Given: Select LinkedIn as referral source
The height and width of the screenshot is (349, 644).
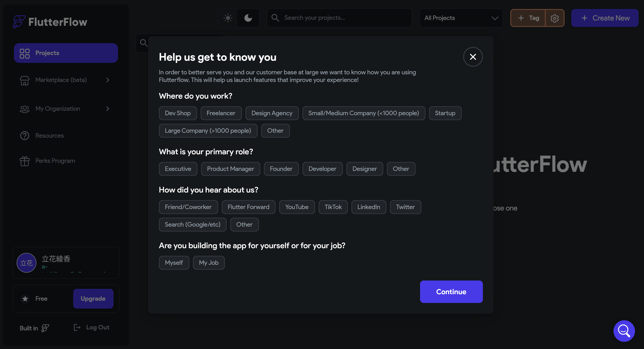Looking at the screenshot, I should (369, 207).
